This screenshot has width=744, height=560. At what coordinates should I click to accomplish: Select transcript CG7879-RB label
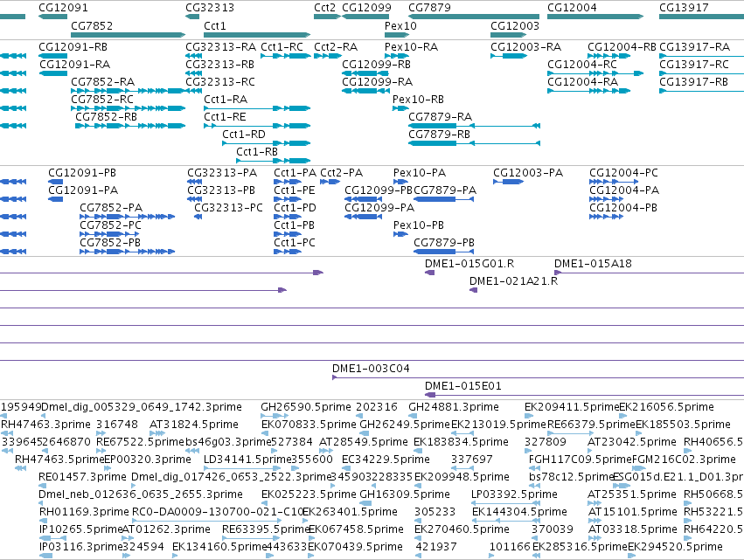440,135
